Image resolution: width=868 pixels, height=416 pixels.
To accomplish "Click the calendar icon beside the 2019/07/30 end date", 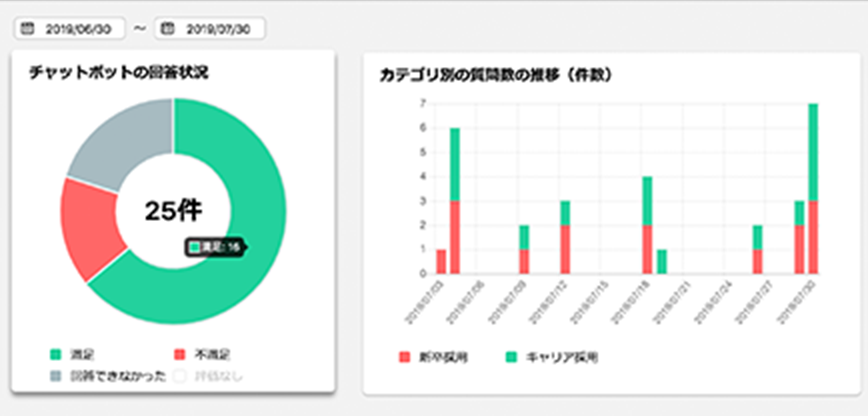I will pos(169,28).
